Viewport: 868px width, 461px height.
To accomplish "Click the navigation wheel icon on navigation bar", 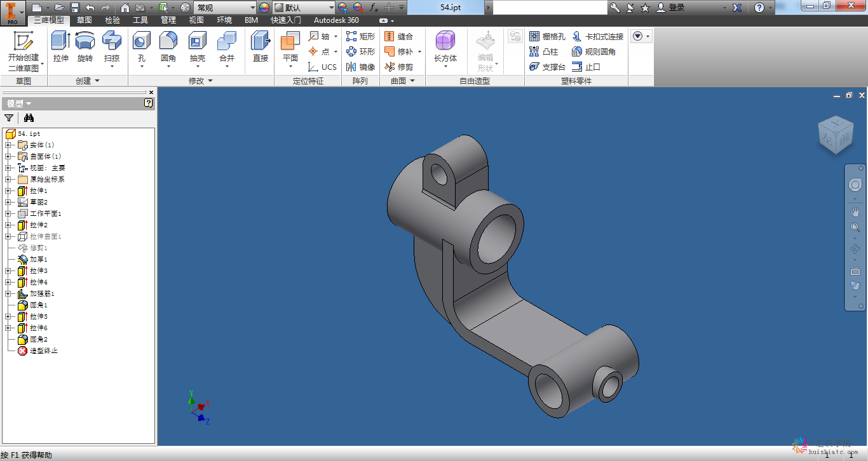I will 855,185.
